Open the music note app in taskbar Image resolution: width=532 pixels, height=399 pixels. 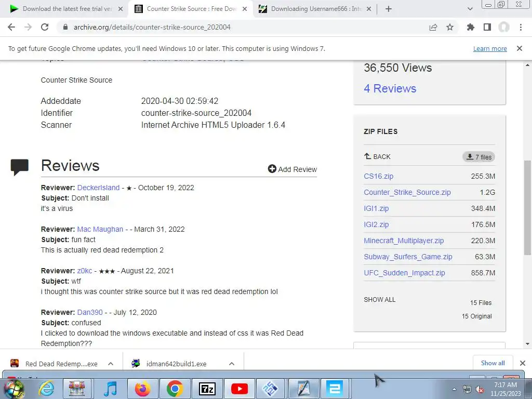[x=110, y=389]
